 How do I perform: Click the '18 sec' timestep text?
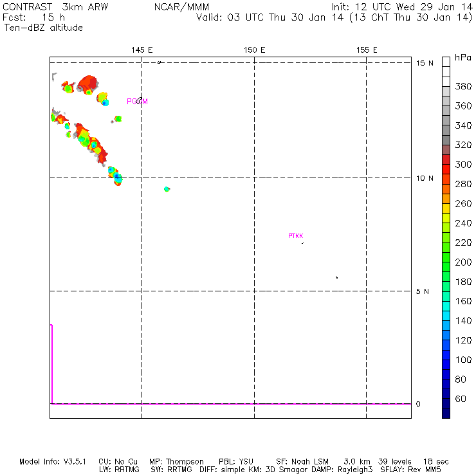[436, 462]
